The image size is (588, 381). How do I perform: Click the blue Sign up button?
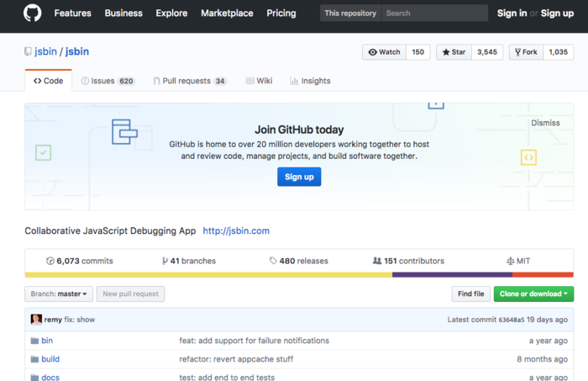(299, 177)
